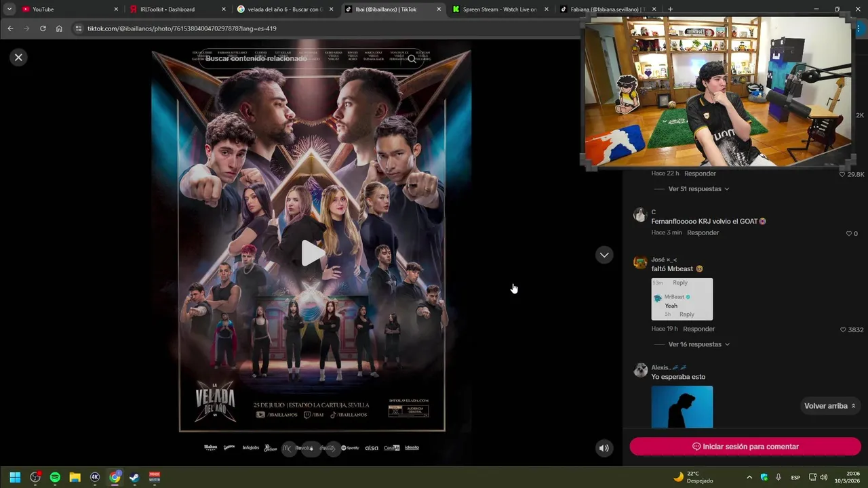Reply to the 'Hace 22 h' comment
The width and height of the screenshot is (868, 488).
pyautogui.click(x=700, y=174)
